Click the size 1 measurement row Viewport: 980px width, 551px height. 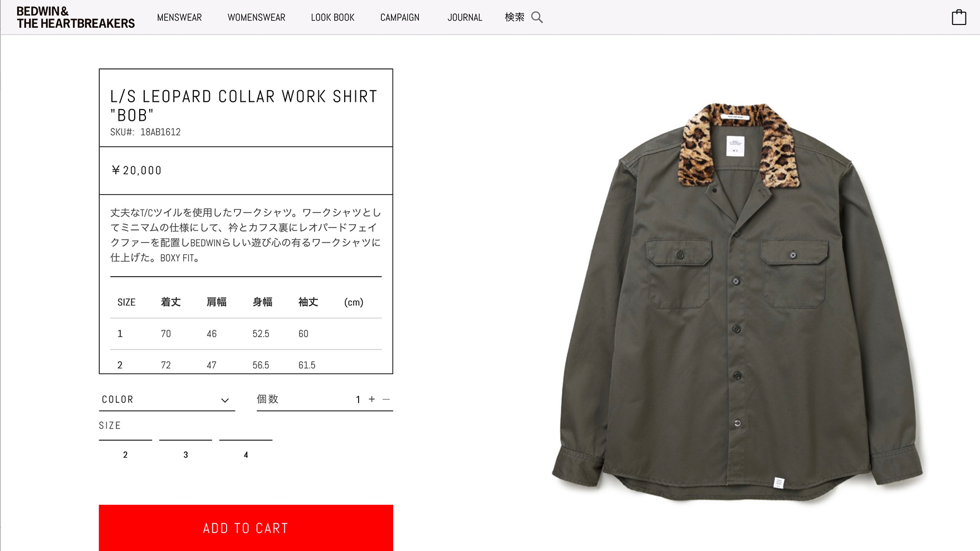[x=246, y=334]
